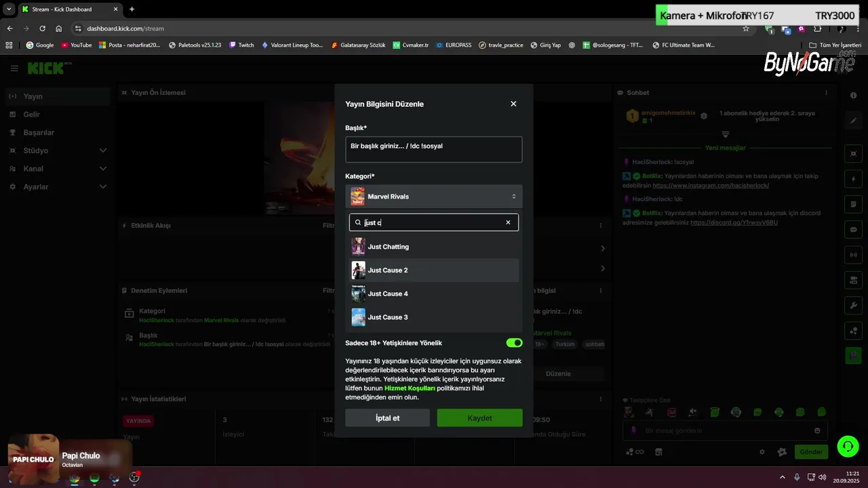
Task: Click the Düzenle button behind the dialog
Action: [x=558, y=373]
